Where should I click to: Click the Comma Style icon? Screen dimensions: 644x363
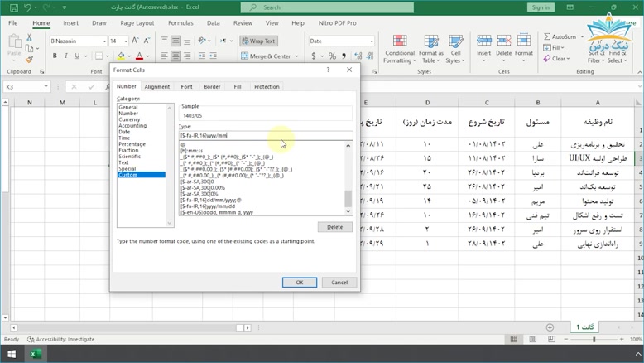tap(344, 56)
